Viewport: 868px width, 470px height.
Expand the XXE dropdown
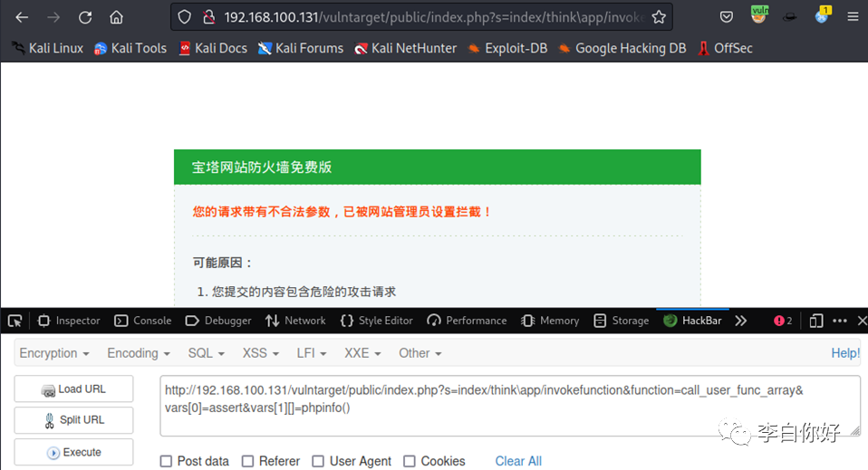[362, 353]
